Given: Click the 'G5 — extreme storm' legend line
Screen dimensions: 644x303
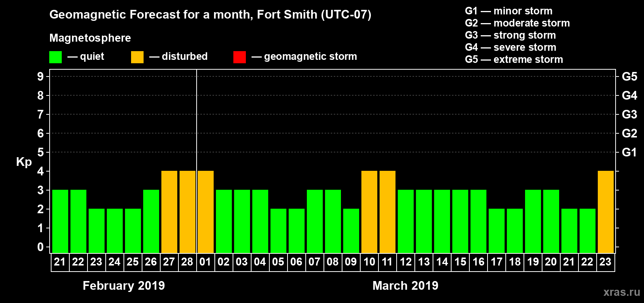Looking at the screenshot, I should [514, 59].
